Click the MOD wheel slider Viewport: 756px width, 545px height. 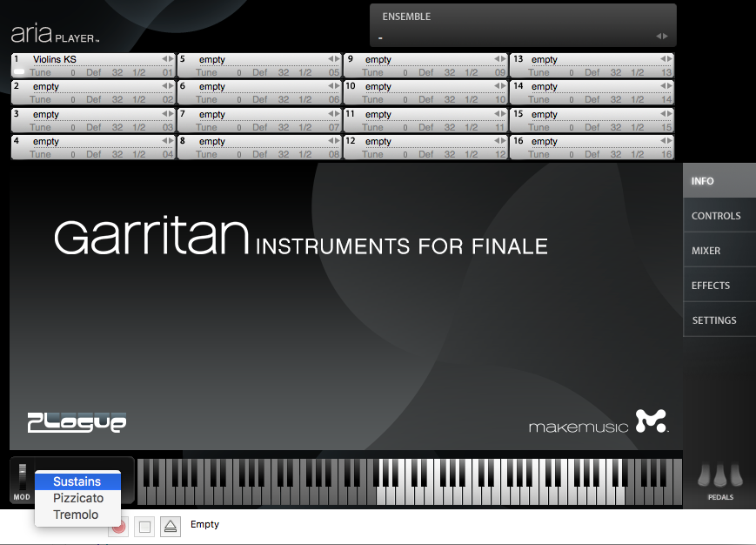pos(22,477)
